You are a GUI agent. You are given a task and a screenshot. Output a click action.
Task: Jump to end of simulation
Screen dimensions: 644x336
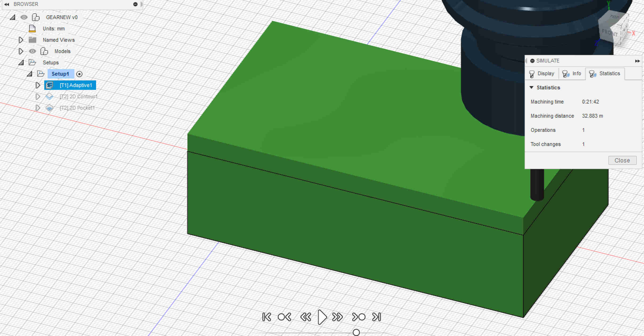(377, 317)
